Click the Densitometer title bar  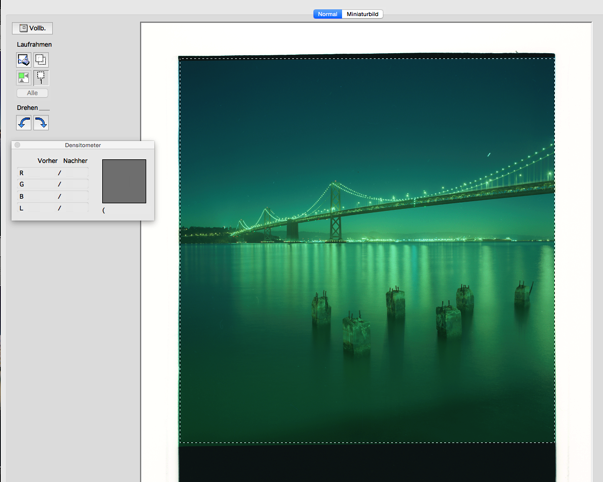83,145
